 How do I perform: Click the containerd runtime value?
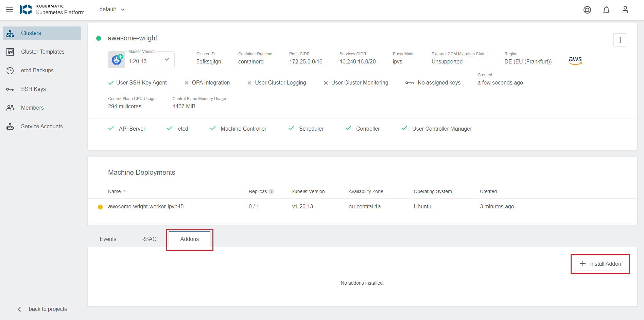point(251,61)
